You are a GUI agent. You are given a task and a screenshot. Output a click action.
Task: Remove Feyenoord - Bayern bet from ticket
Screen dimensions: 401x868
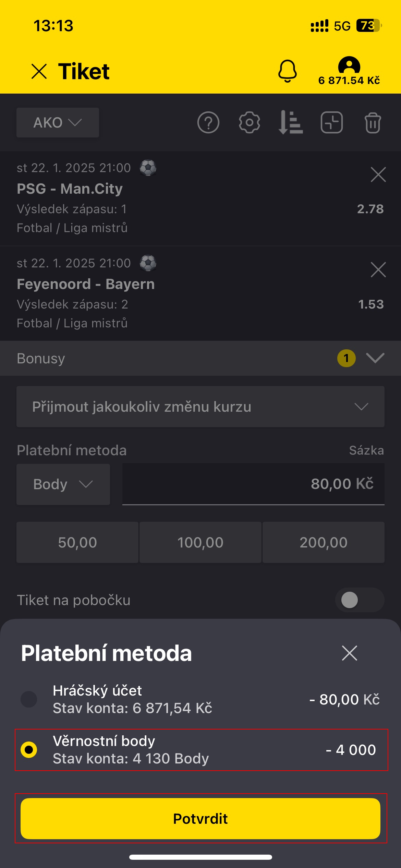coord(378,270)
